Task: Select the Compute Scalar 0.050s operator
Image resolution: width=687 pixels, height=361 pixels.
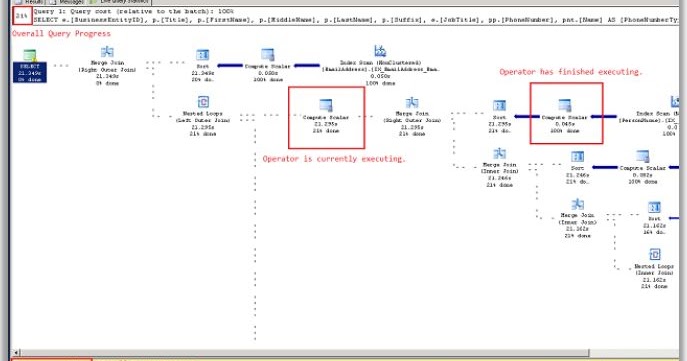Action: [x=268, y=65]
